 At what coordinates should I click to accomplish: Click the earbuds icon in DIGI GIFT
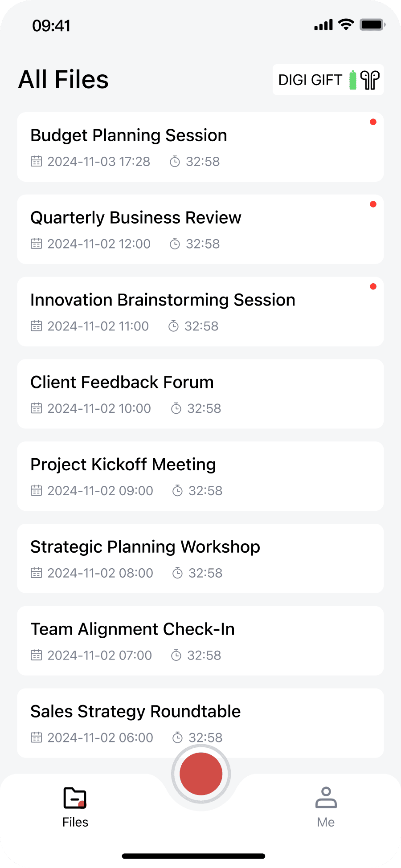(x=370, y=80)
